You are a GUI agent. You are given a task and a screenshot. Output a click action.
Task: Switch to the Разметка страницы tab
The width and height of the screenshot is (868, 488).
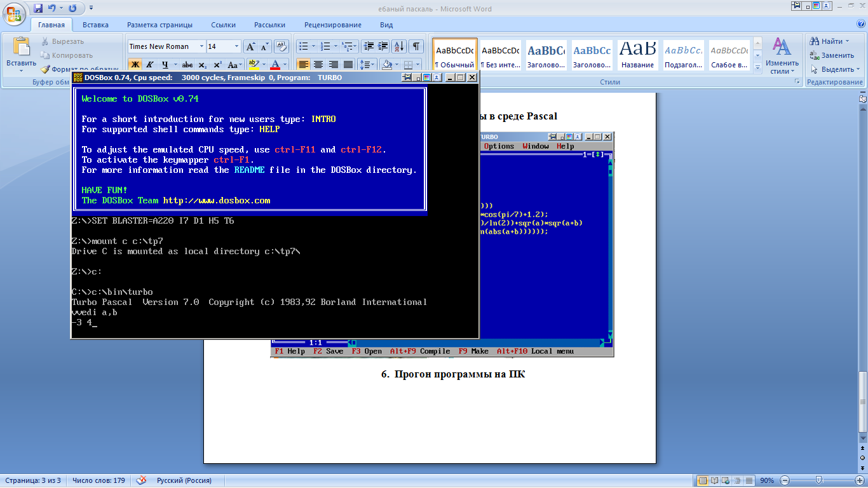pyautogui.click(x=159, y=25)
